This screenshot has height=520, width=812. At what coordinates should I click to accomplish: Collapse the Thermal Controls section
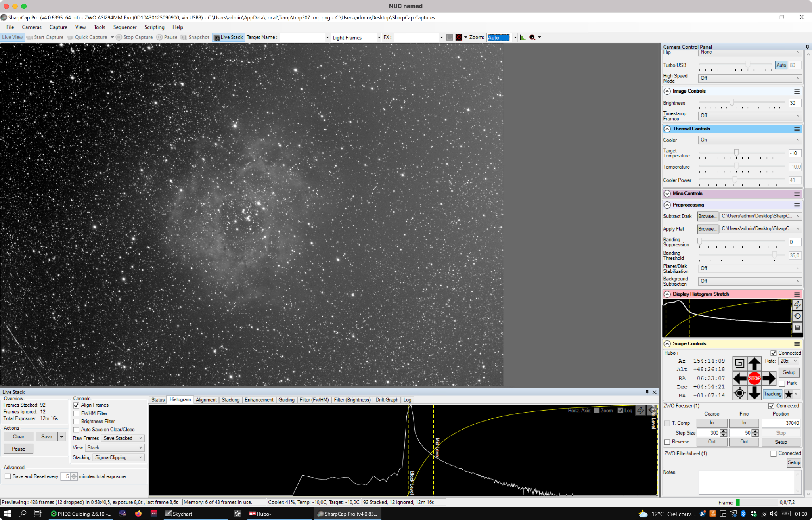pyautogui.click(x=667, y=129)
